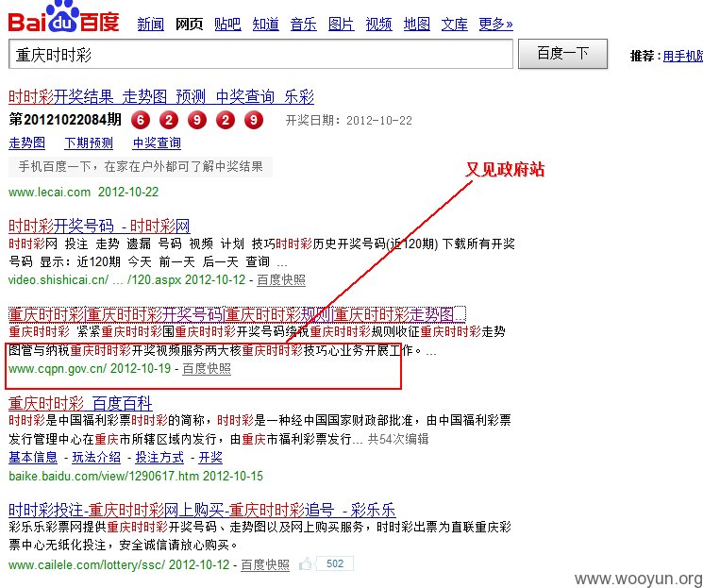Viewport: 703px width, 588px height.
Task: Click the first lottery ball number 6
Action: coord(141,120)
